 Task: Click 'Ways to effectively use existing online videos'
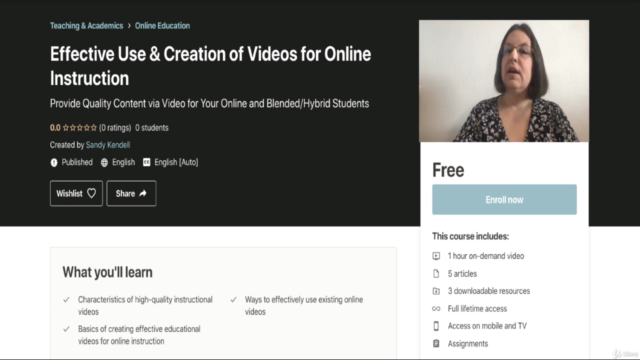(304, 306)
